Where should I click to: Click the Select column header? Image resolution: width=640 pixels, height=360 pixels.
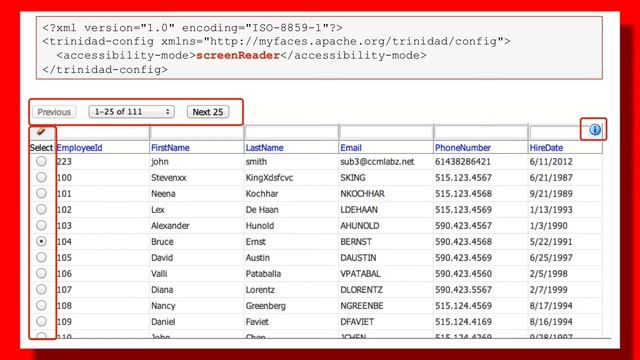click(x=41, y=148)
